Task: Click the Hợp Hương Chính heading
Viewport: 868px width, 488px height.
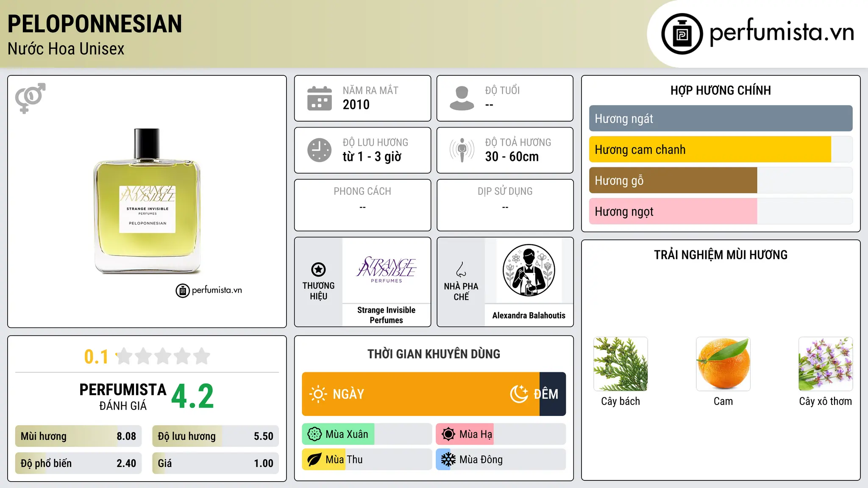Action: coord(721,91)
